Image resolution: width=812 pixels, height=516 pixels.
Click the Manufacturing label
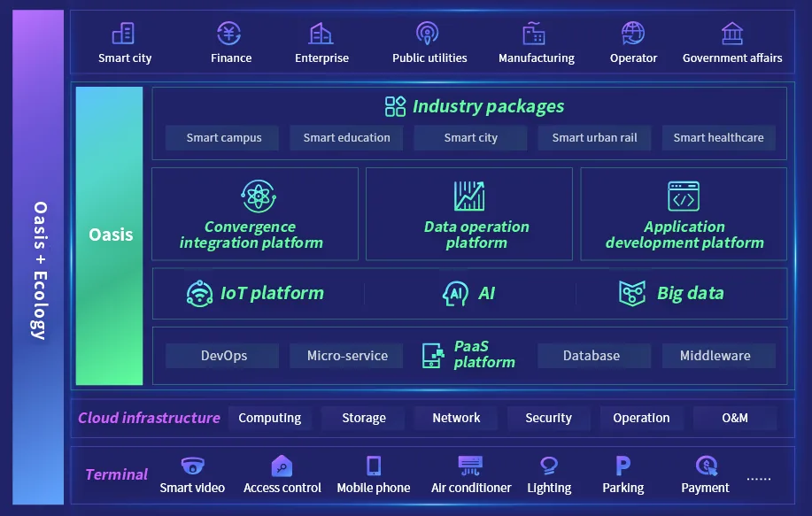coord(537,58)
